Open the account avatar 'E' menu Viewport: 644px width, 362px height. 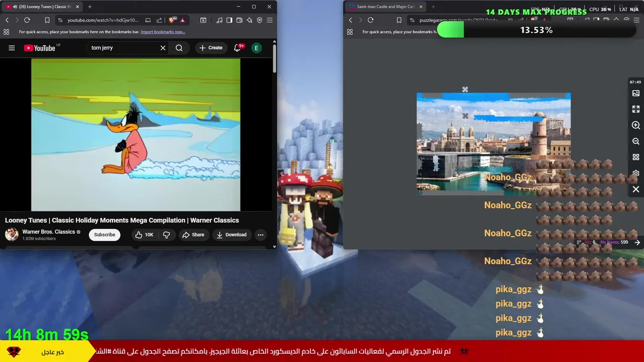[257, 48]
